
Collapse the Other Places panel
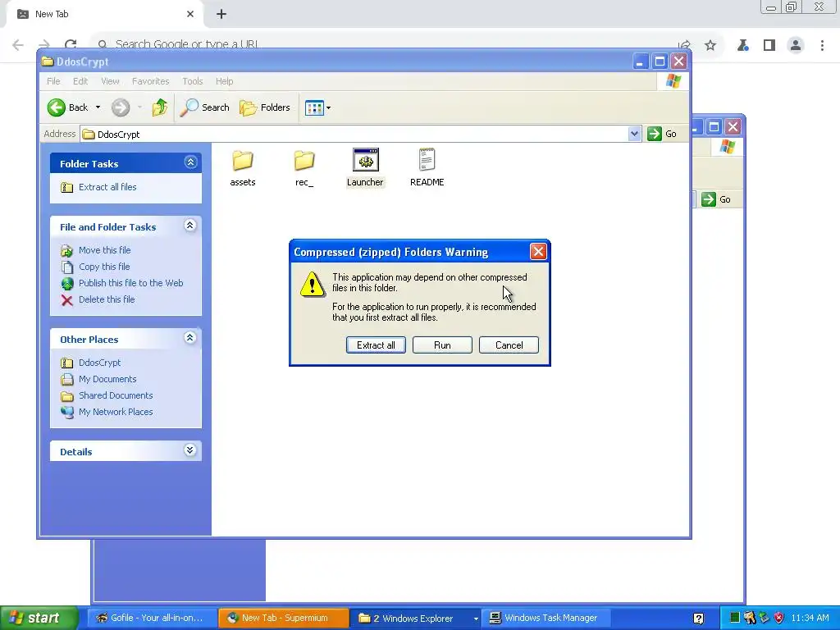[x=189, y=338]
